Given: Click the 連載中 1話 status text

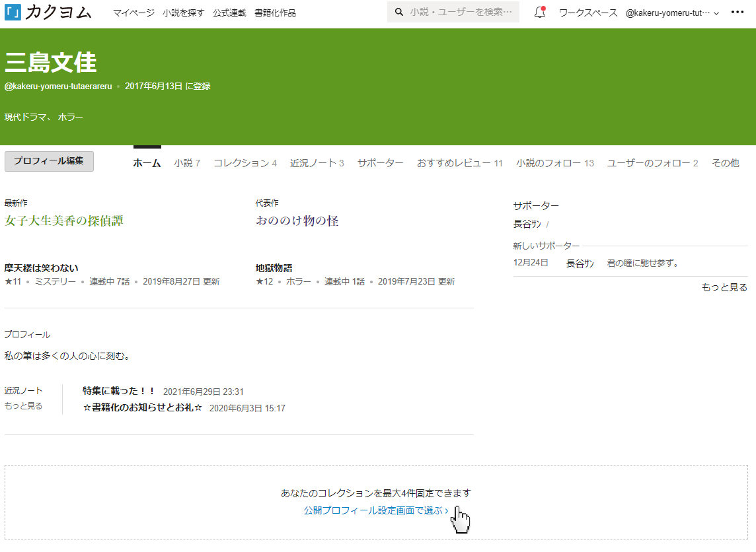Looking at the screenshot, I should click(344, 281).
